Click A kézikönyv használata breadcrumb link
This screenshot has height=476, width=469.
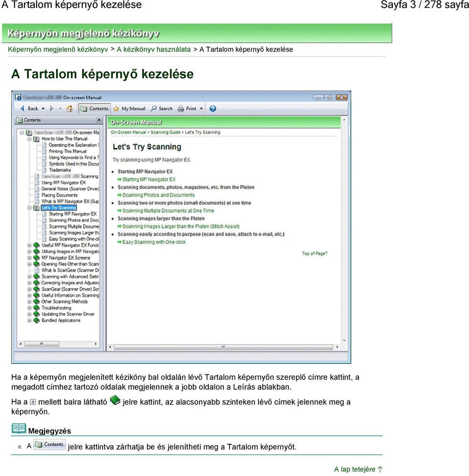pos(153,49)
